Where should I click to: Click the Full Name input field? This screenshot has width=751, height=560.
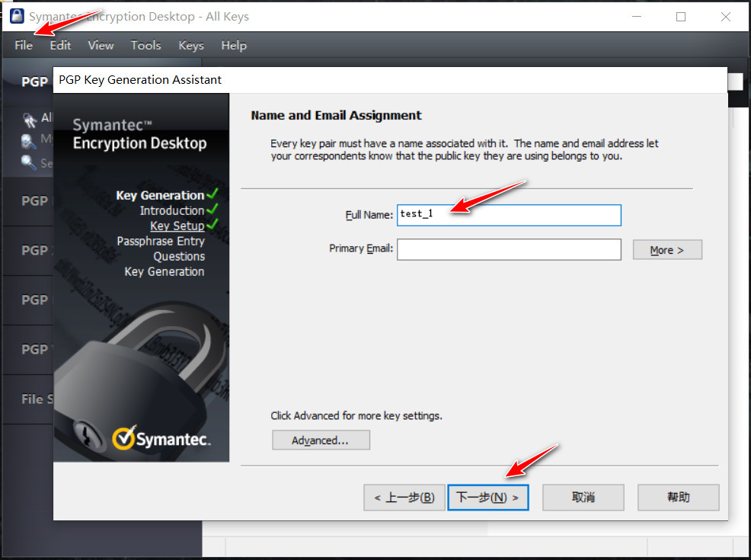(509, 215)
